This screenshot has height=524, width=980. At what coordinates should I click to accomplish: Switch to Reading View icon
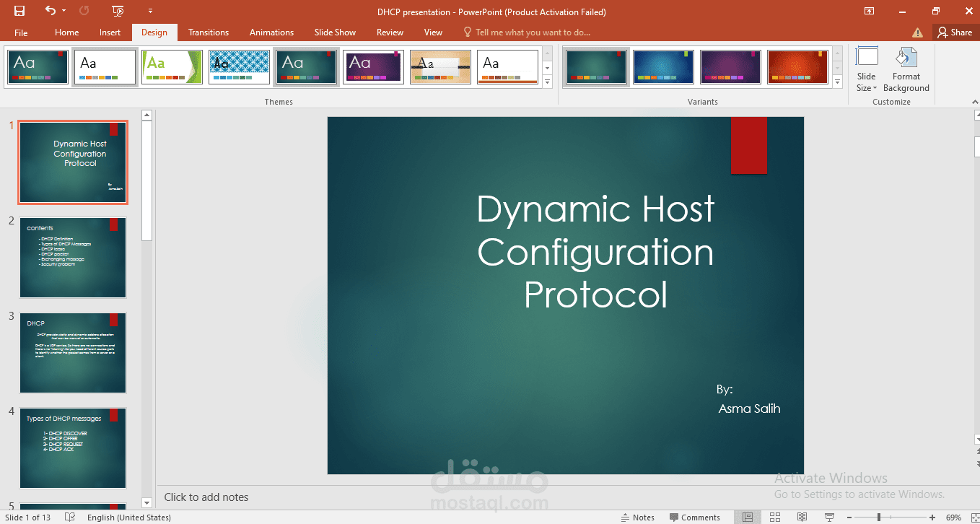pyautogui.click(x=802, y=518)
